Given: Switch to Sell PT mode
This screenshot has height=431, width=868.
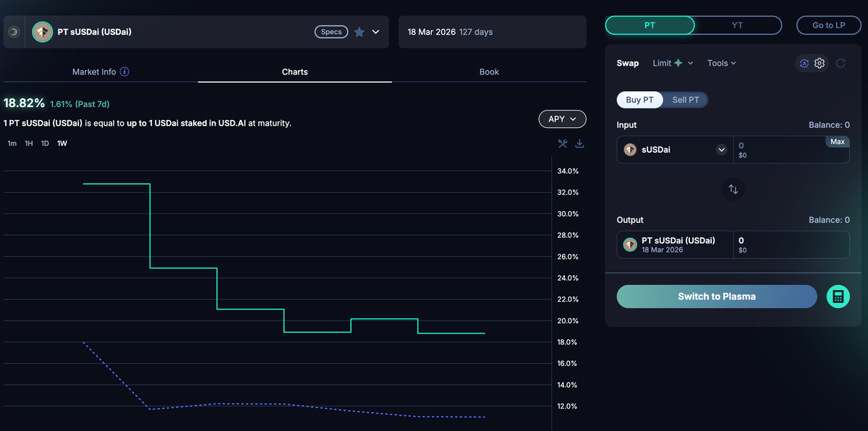Looking at the screenshot, I should point(685,100).
